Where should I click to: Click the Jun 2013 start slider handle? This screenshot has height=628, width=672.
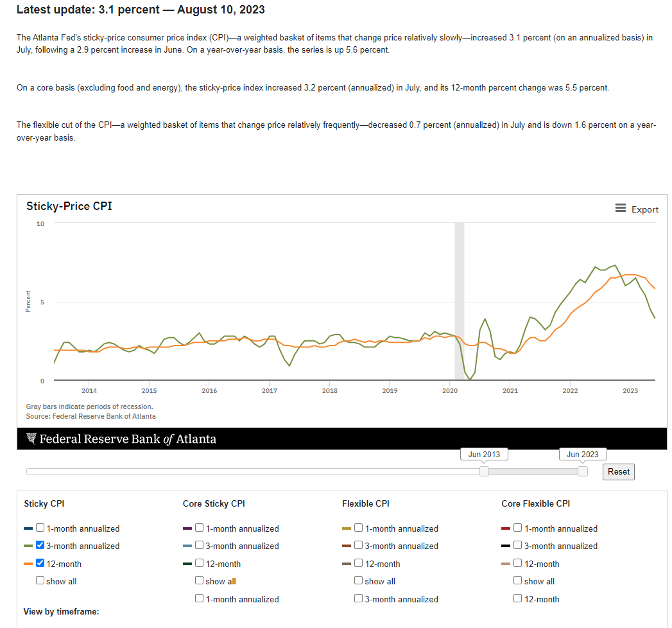484,471
